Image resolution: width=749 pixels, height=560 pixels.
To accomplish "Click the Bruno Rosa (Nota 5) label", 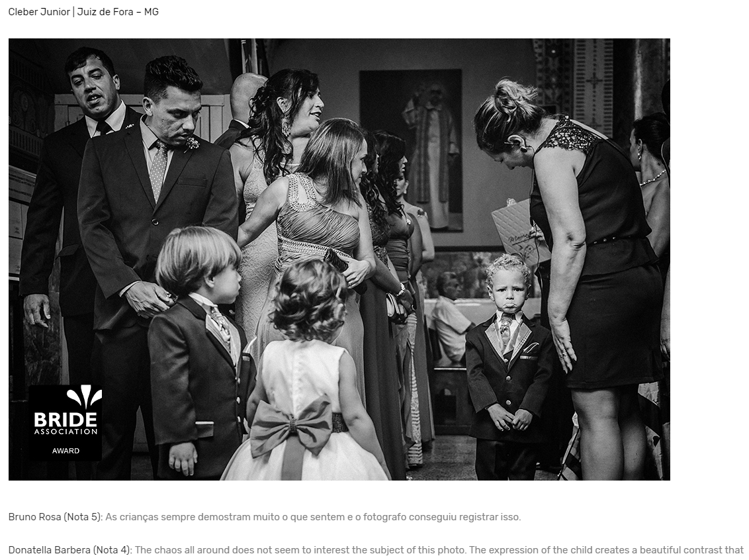I will (56, 517).
